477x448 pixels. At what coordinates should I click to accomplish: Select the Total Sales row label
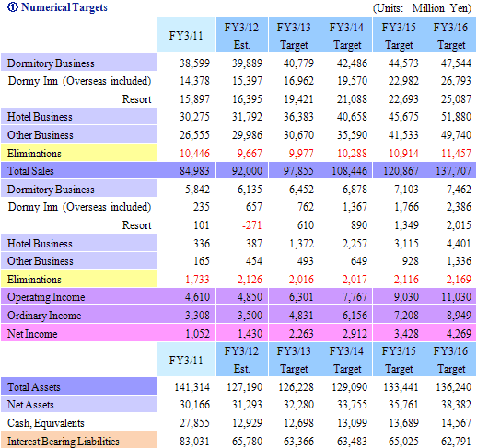point(78,170)
